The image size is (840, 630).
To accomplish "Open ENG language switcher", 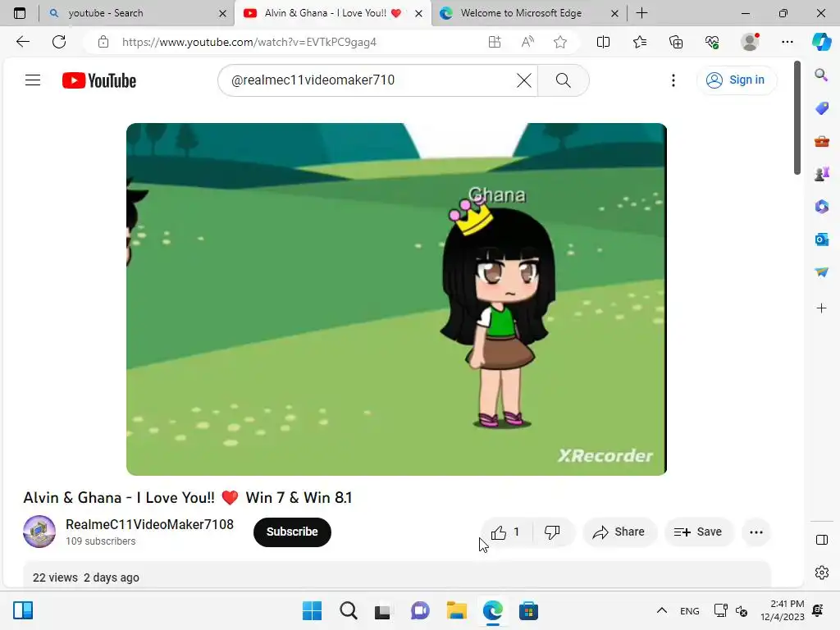I will 689,610.
